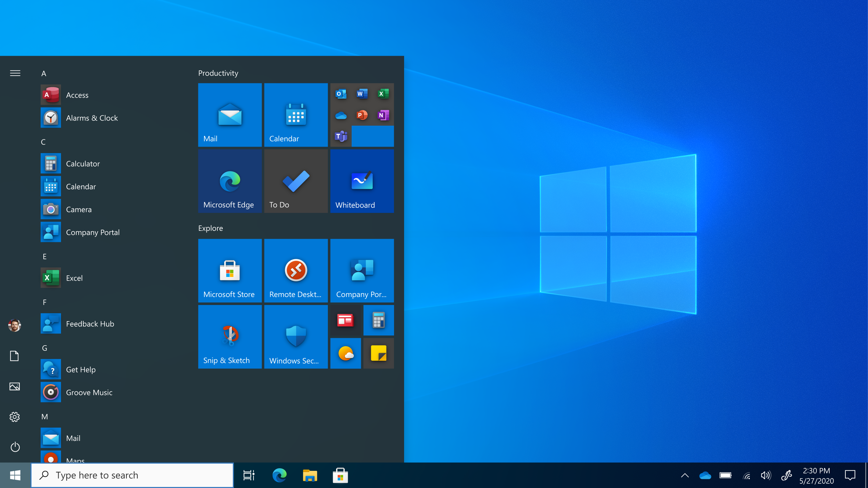
Task: Open Windows Security tile
Action: [296, 336]
